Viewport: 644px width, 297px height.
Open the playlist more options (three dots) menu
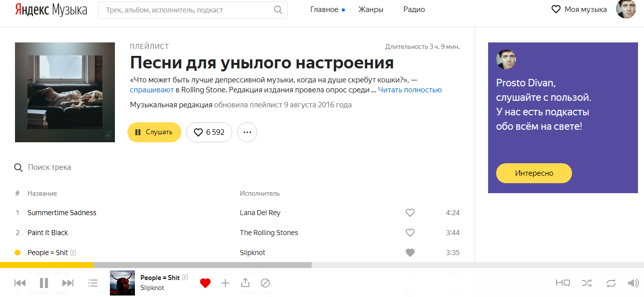point(247,132)
